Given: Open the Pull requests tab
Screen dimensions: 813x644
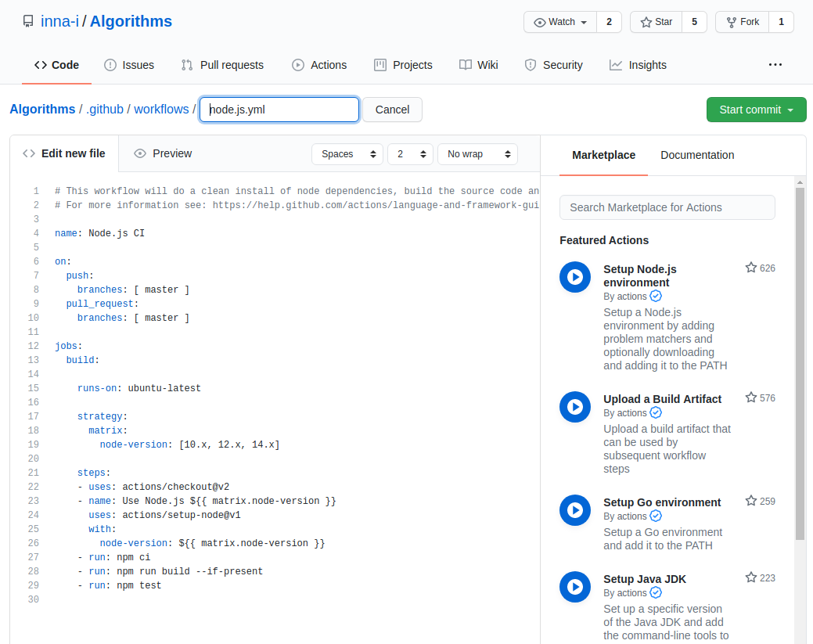Looking at the screenshot, I should [222, 65].
